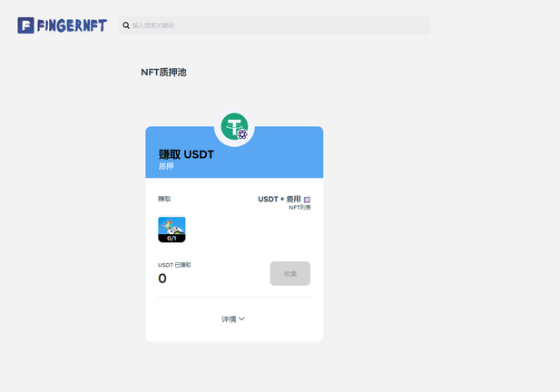
Task: Click the 收集 collect button
Action: (x=290, y=273)
